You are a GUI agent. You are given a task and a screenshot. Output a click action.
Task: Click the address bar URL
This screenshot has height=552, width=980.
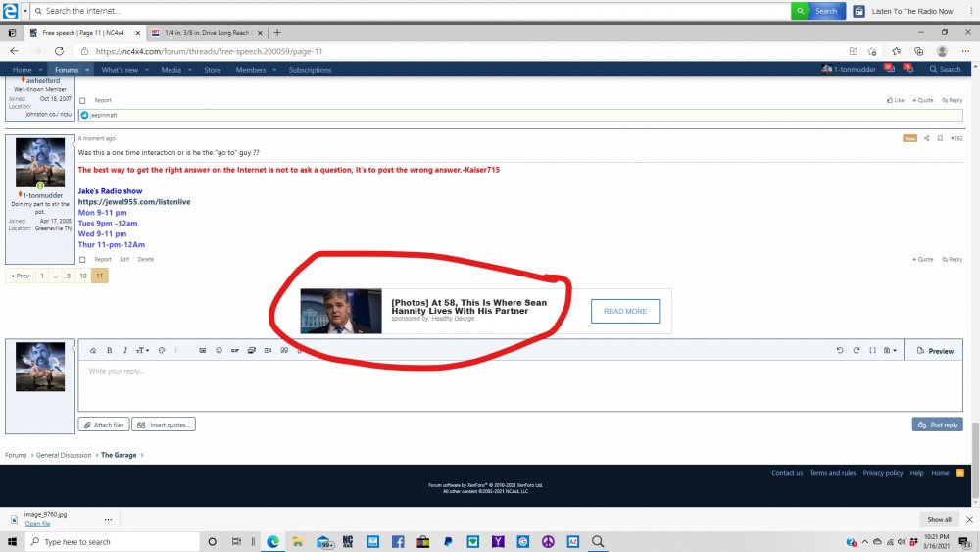click(x=209, y=51)
